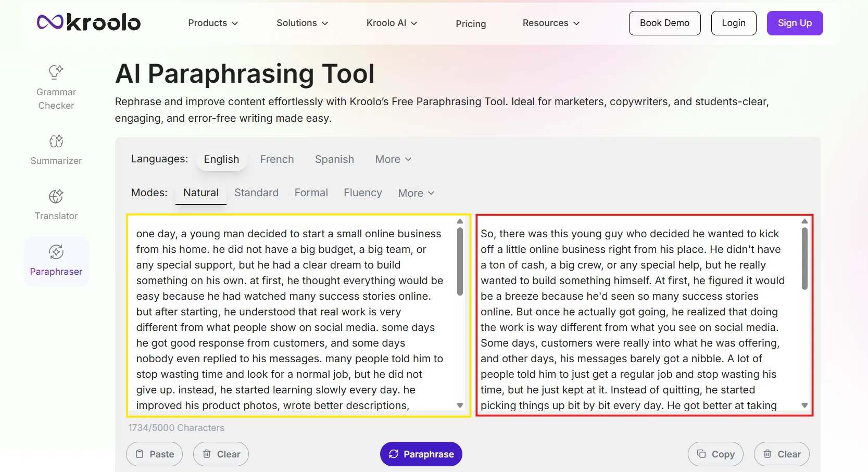Image resolution: width=868 pixels, height=472 pixels.
Task: Click the copy icon in the output Copy button
Action: (x=701, y=454)
